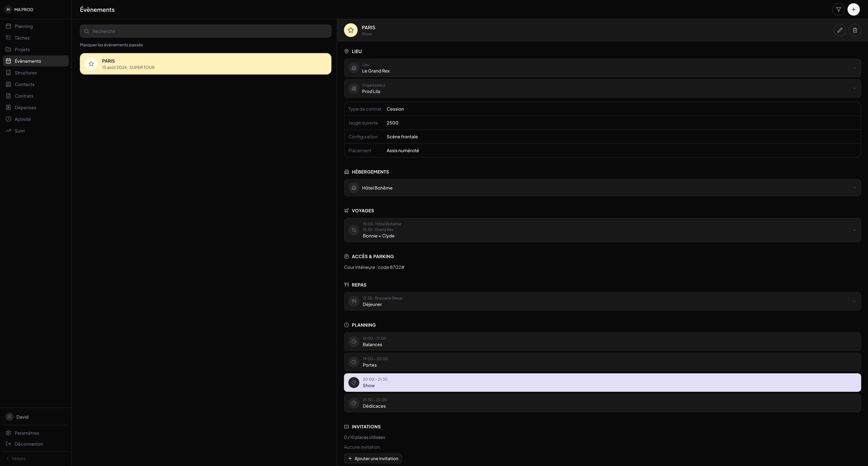
Task: Toggle Masquer les évènements passés
Action: [x=111, y=45]
